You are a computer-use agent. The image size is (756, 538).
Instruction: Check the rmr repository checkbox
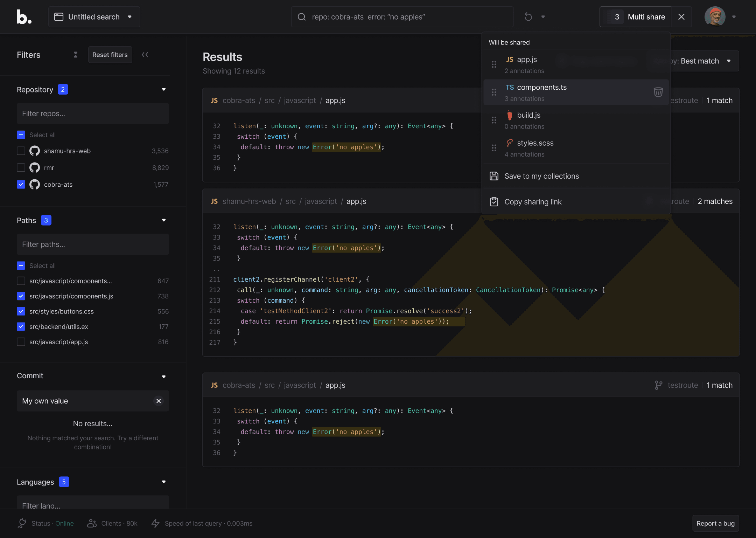[21, 168]
